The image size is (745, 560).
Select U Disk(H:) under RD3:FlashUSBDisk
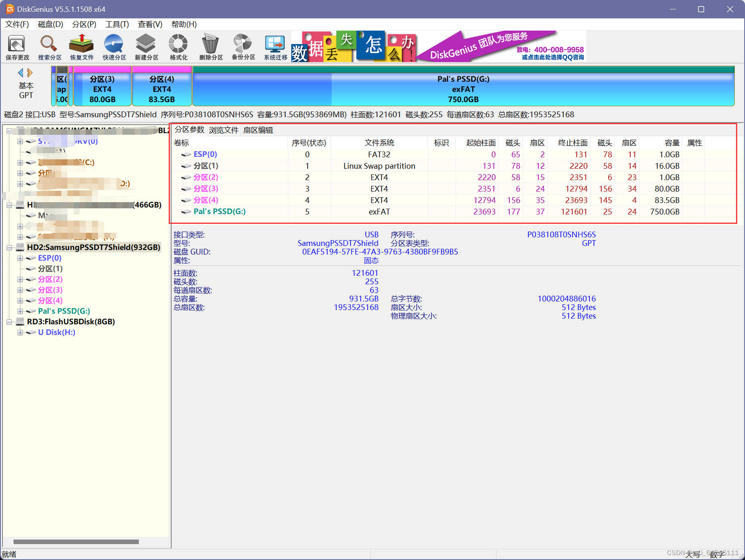click(56, 332)
